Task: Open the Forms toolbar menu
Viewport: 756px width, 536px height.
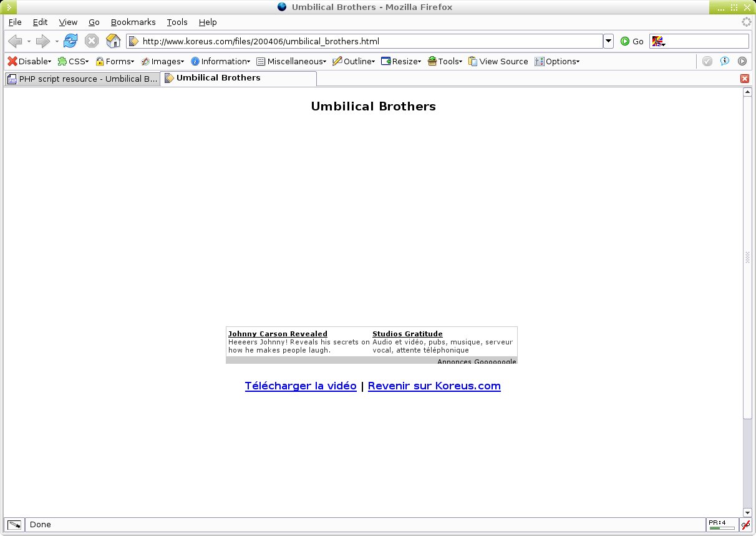Action: pyautogui.click(x=115, y=61)
